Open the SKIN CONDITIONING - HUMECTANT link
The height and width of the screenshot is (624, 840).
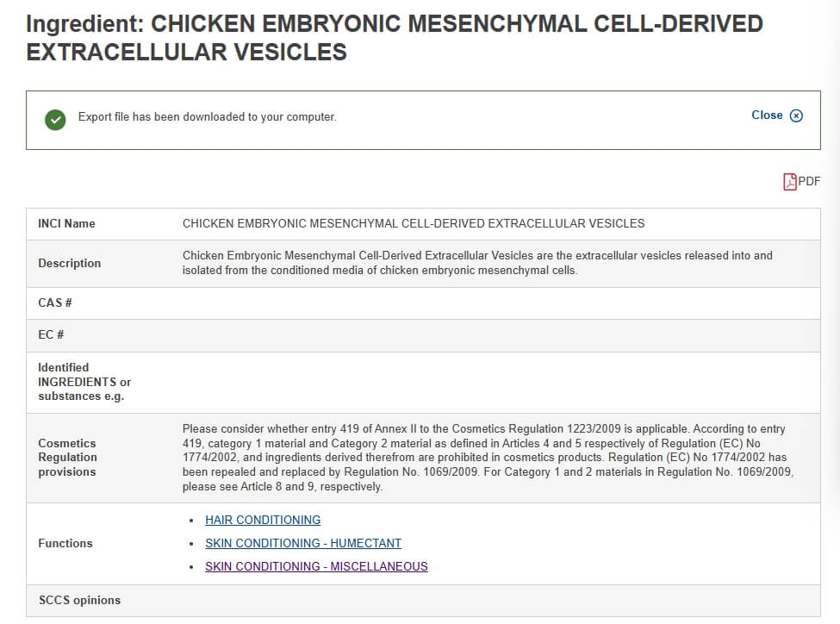pos(303,543)
